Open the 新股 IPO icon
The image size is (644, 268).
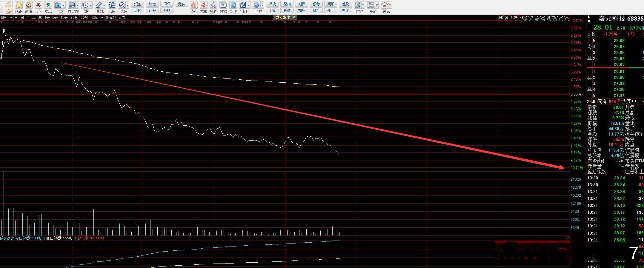click(233, 5)
